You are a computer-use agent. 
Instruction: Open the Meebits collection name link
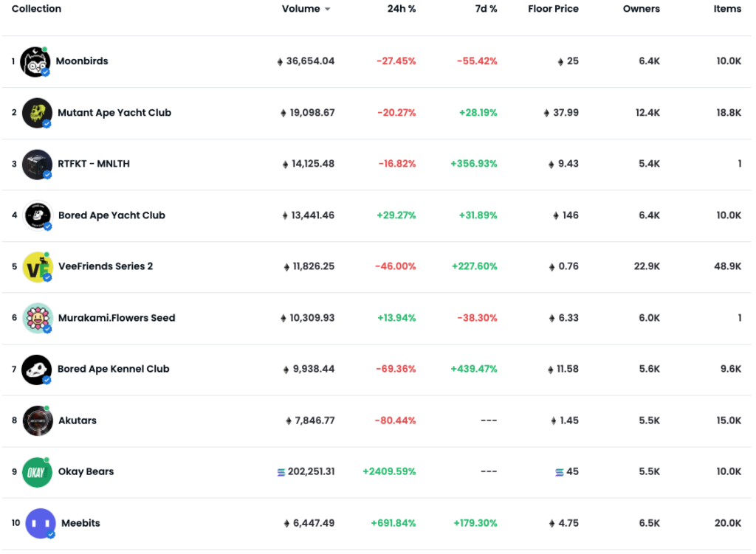tap(80, 524)
